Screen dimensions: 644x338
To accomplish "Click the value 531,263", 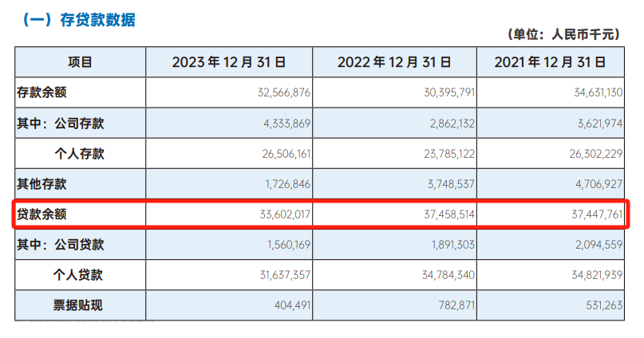I will click(604, 305).
